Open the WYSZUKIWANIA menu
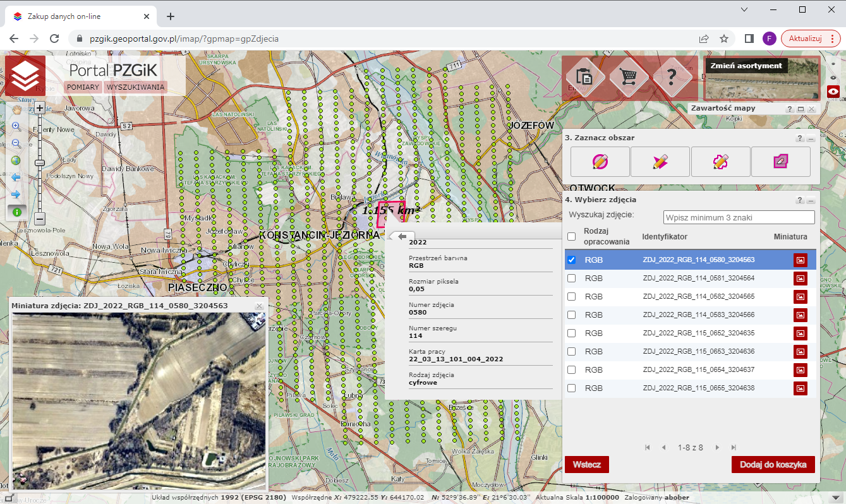 pyautogui.click(x=135, y=87)
